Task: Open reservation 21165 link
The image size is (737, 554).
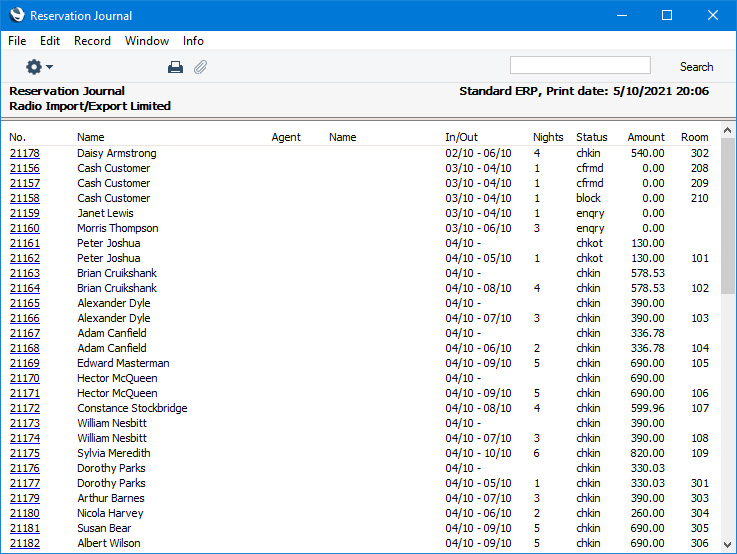Action: [x=25, y=303]
